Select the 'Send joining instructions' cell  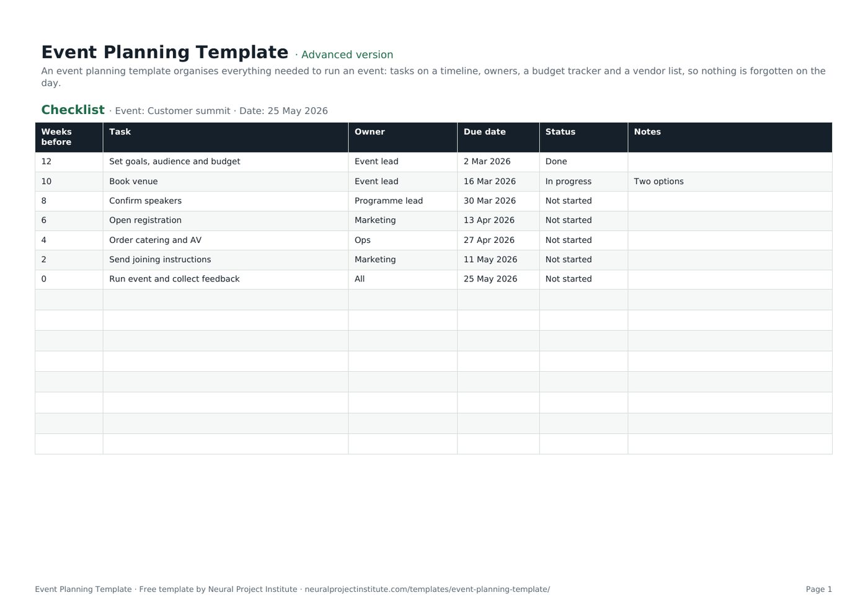[x=226, y=260]
